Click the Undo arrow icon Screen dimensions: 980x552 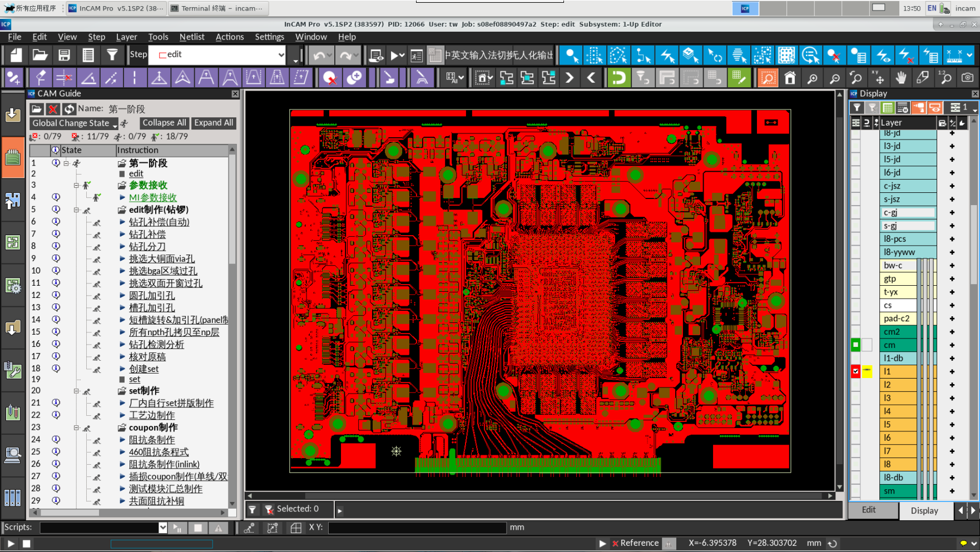[x=319, y=55]
